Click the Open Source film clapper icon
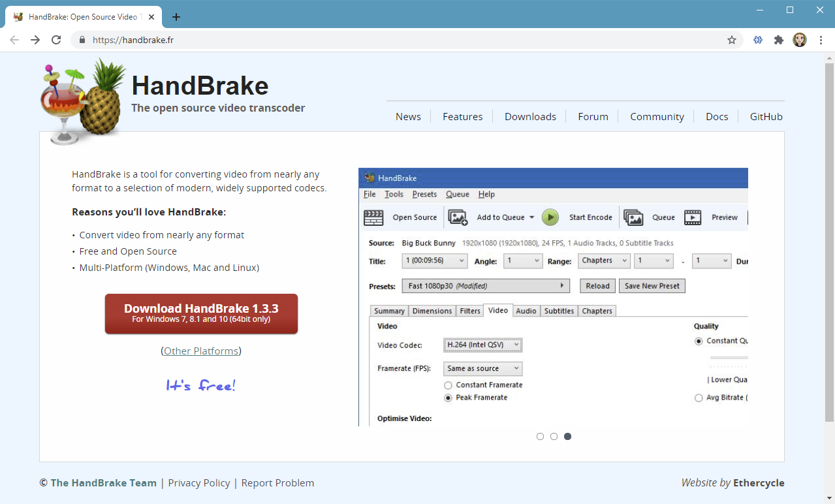Image resolution: width=835 pixels, height=504 pixels. [x=373, y=217]
